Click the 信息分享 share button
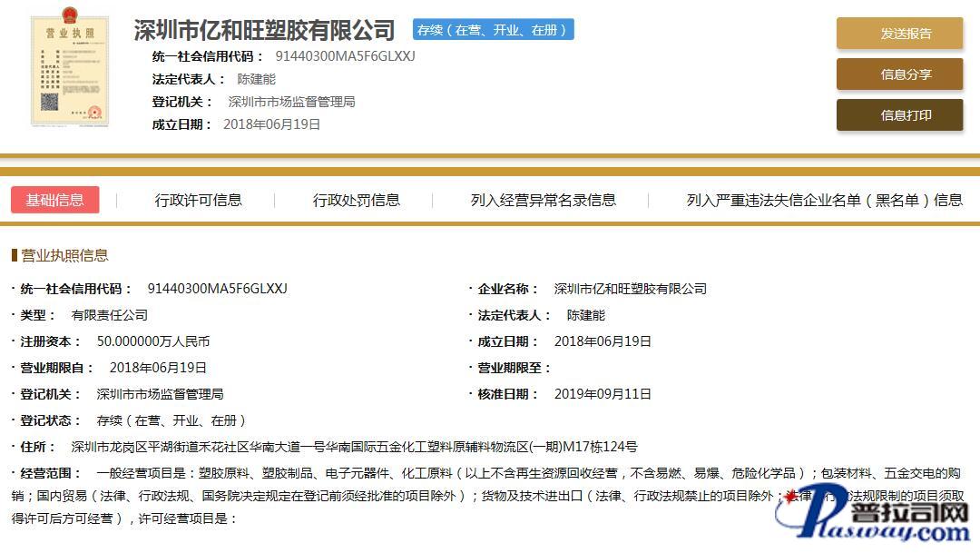The height and width of the screenshot is (553, 980). coord(899,74)
